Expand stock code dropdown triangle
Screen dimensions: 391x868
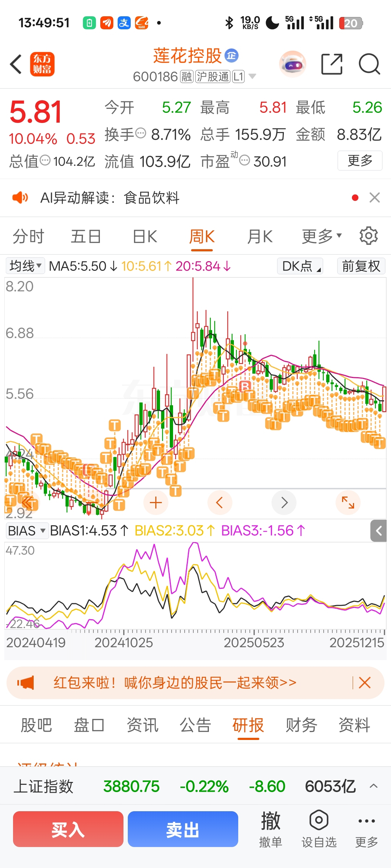252,76
